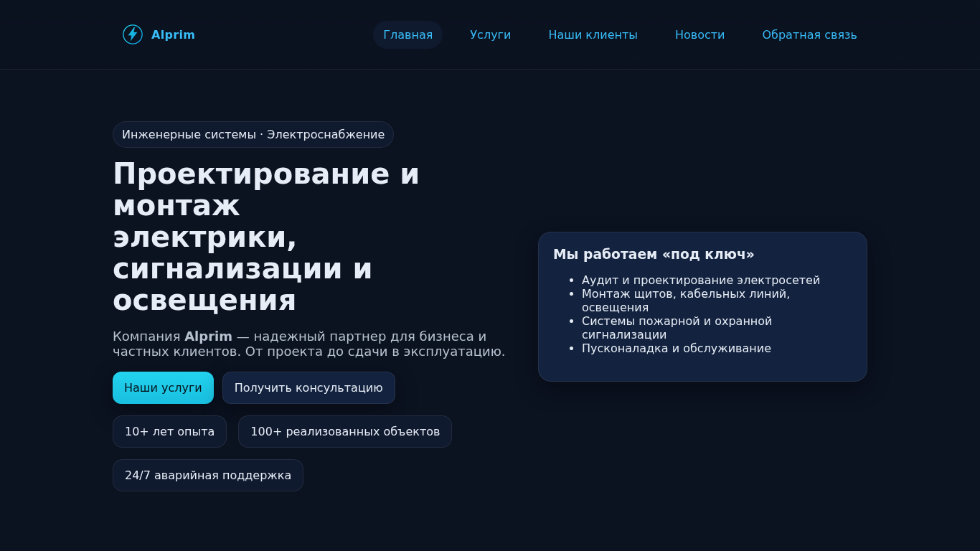Go to the Услуги menu item

(490, 34)
